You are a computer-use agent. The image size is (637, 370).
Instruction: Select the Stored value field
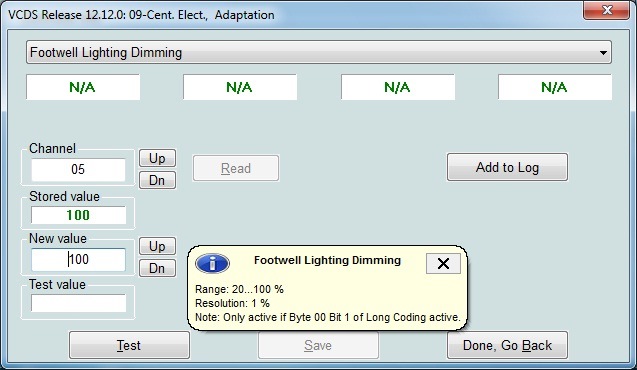click(78, 215)
